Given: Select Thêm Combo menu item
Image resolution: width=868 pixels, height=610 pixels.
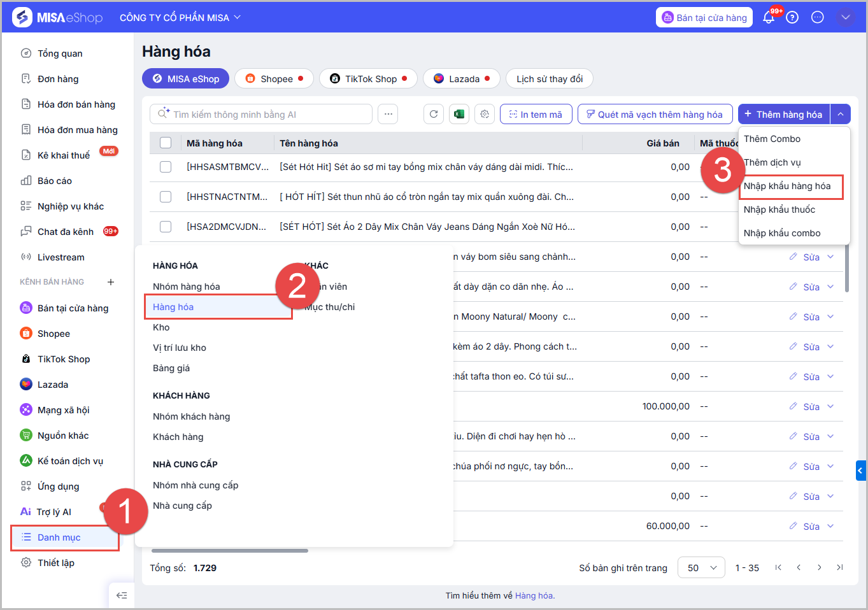Looking at the screenshot, I should [772, 139].
